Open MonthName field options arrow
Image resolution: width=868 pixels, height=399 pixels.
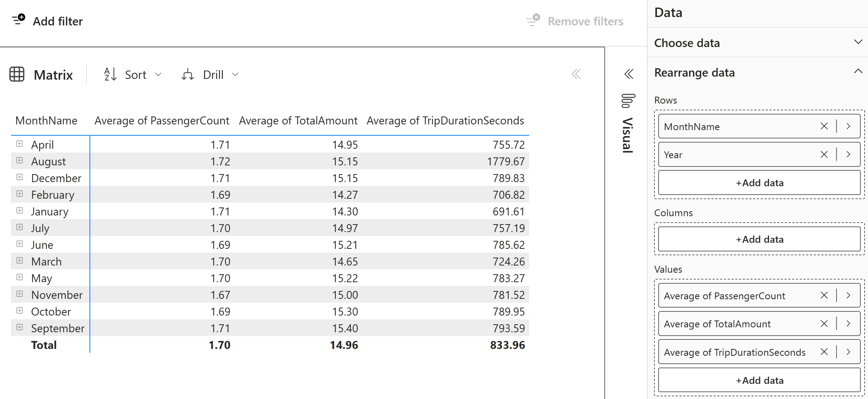(849, 126)
